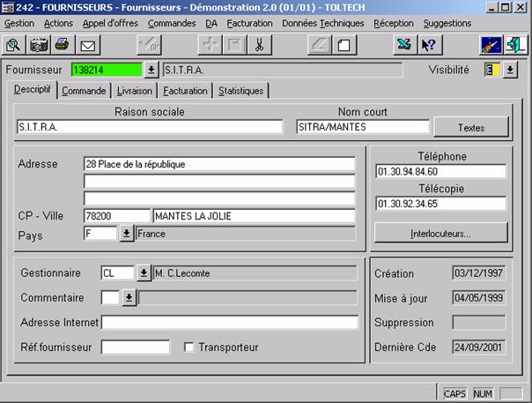Open the Commentaire dropdown arrow
Screen dimensions: 532x403
129,298
